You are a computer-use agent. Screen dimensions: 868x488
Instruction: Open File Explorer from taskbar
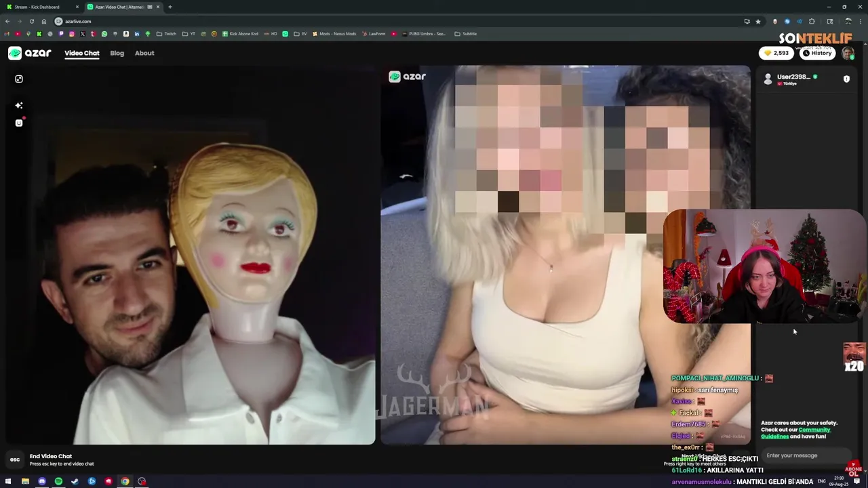25,481
